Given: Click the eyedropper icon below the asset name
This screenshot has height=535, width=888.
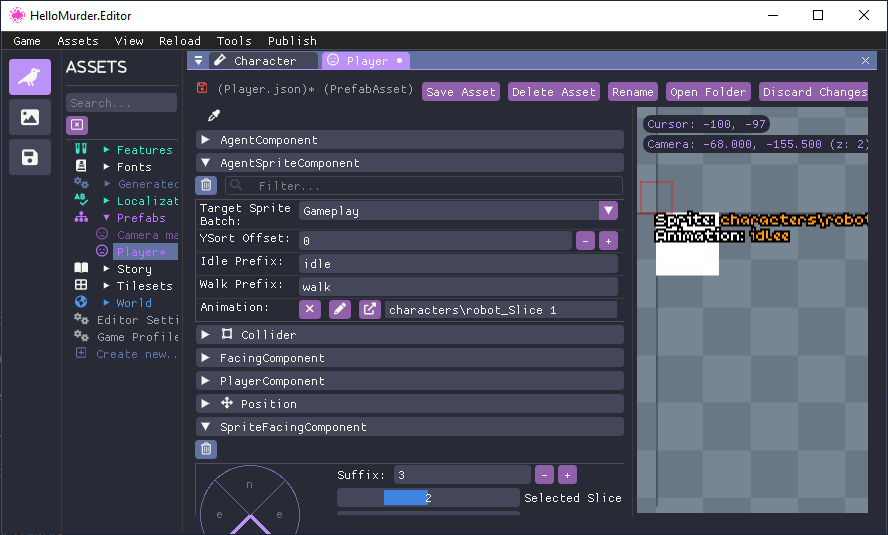Looking at the screenshot, I should pos(213,116).
